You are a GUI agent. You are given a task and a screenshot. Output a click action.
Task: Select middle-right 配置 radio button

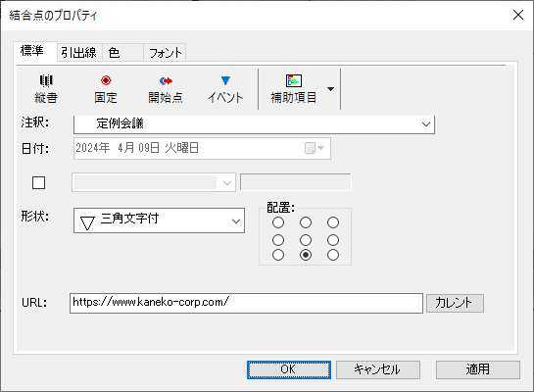tap(333, 240)
